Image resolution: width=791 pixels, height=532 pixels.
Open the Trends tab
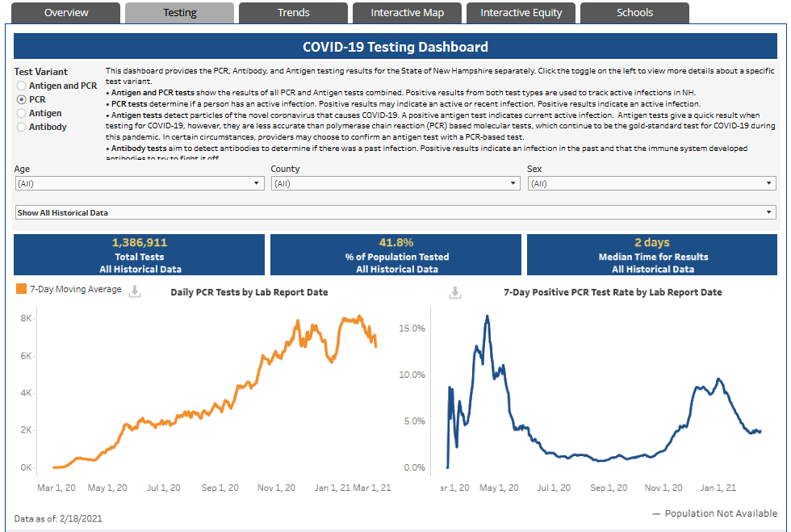tap(293, 13)
